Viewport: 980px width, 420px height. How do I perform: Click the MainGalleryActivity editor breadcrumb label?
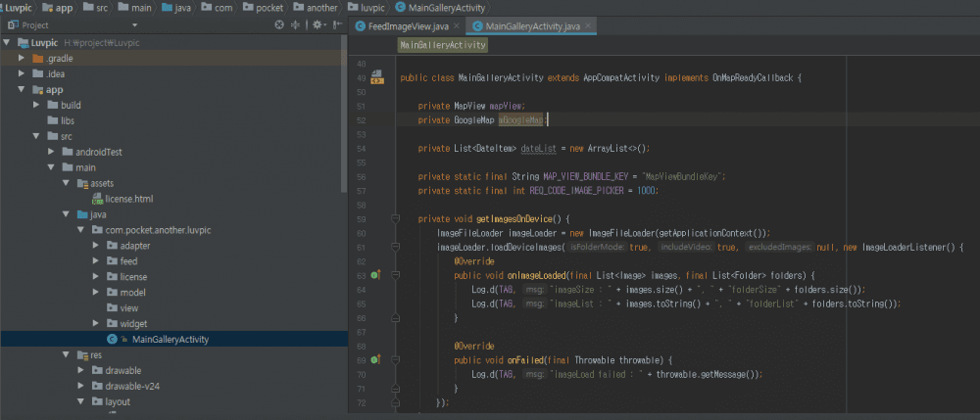tap(443, 46)
